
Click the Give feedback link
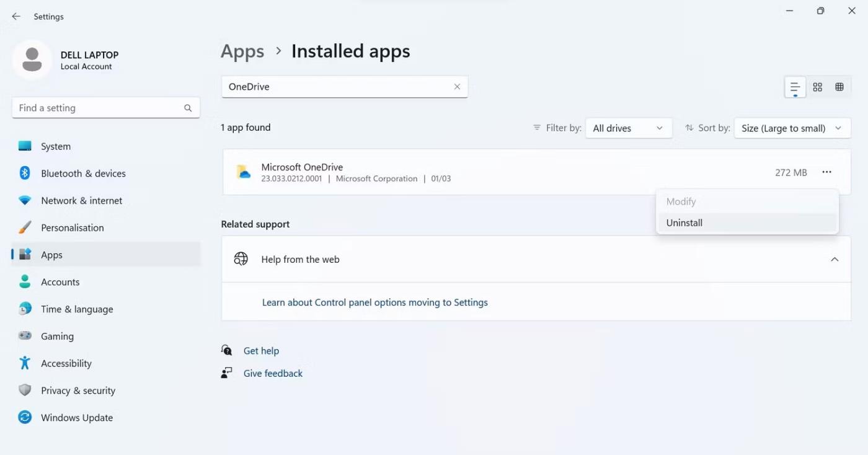tap(273, 373)
